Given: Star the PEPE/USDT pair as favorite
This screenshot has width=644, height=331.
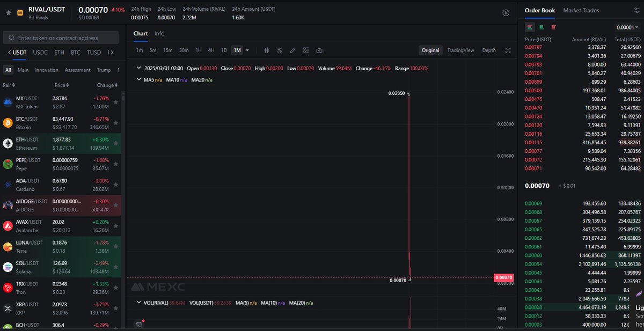Looking at the screenshot, I should (115, 164).
